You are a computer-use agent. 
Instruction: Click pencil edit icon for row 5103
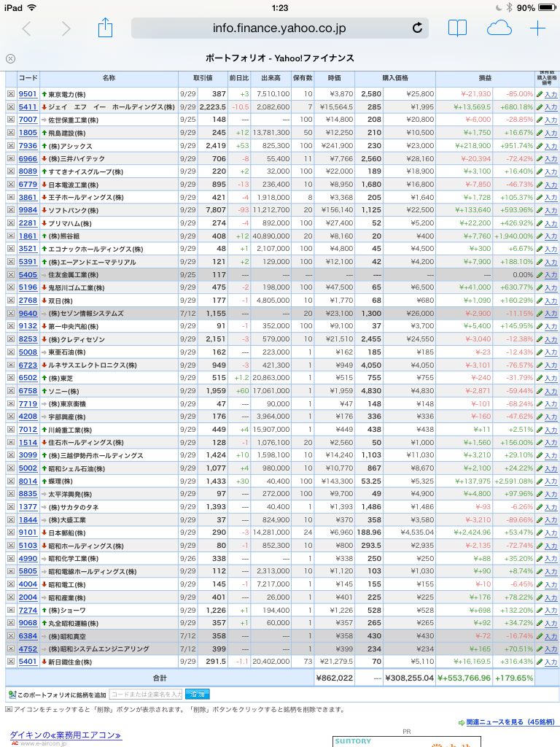[x=540, y=546]
